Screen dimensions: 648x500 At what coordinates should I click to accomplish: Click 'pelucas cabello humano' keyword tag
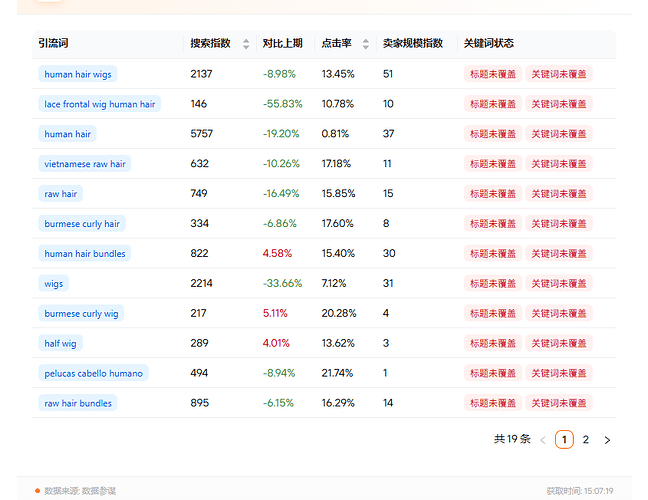[x=93, y=374]
